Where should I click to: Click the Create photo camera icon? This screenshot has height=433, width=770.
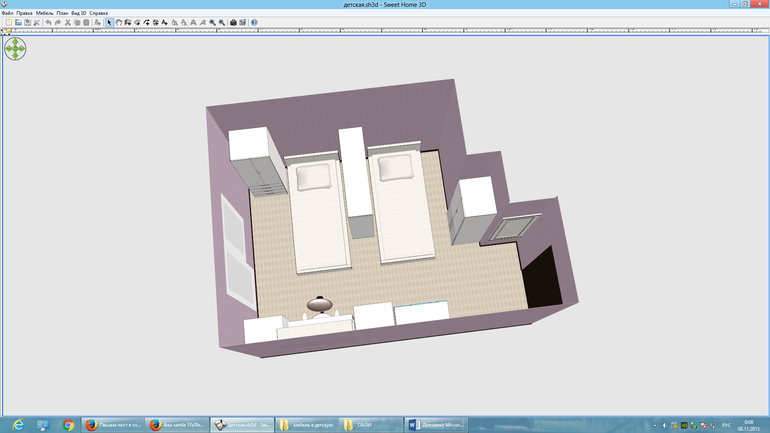coord(233,22)
